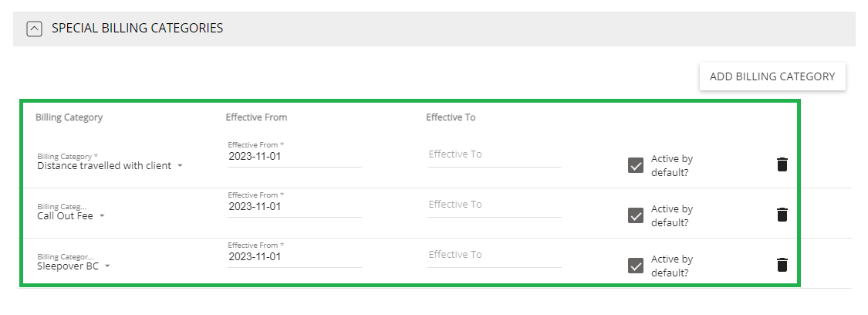The width and height of the screenshot is (868, 315).
Task: Click the Billing Category column header
Action: pyautogui.click(x=69, y=117)
